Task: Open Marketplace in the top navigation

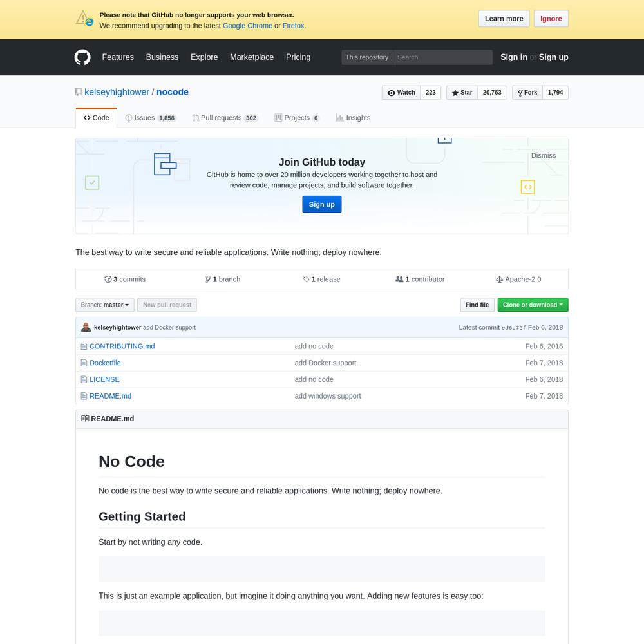Action: [252, 57]
